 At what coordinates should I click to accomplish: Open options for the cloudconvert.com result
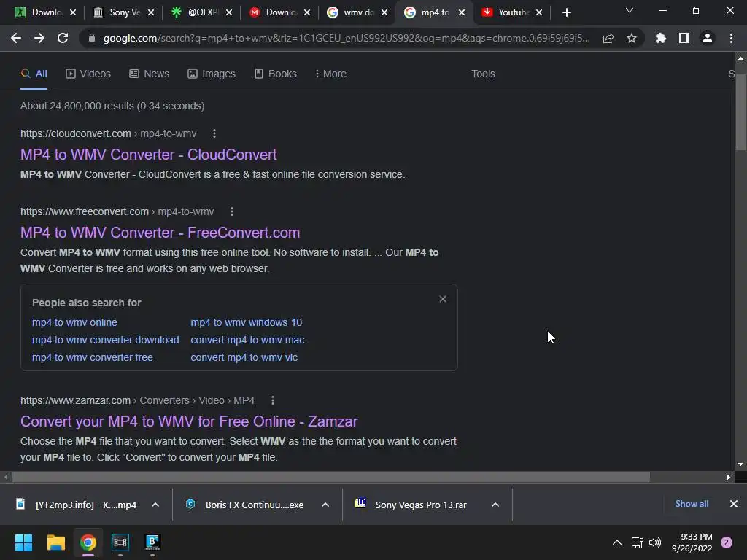point(214,134)
